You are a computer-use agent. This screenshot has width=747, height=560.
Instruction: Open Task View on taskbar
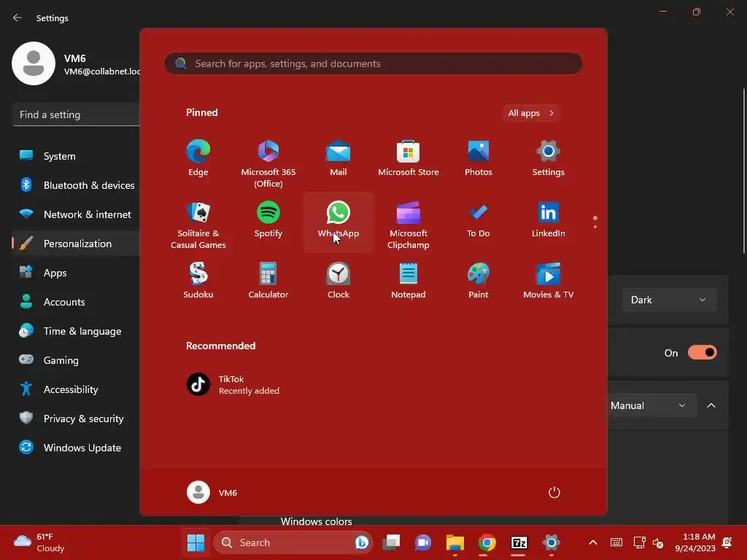[x=391, y=542]
